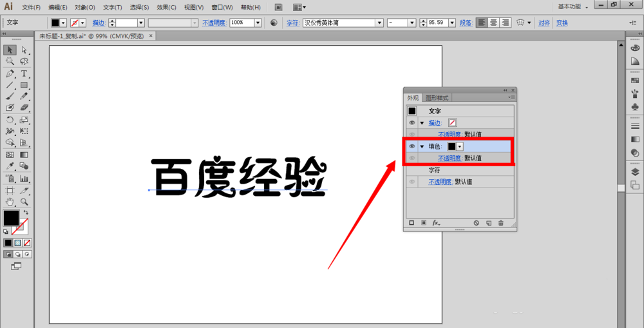Enable Draw Inside mode button
644x328 pixels.
pyautogui.click(x=27, y=255)
